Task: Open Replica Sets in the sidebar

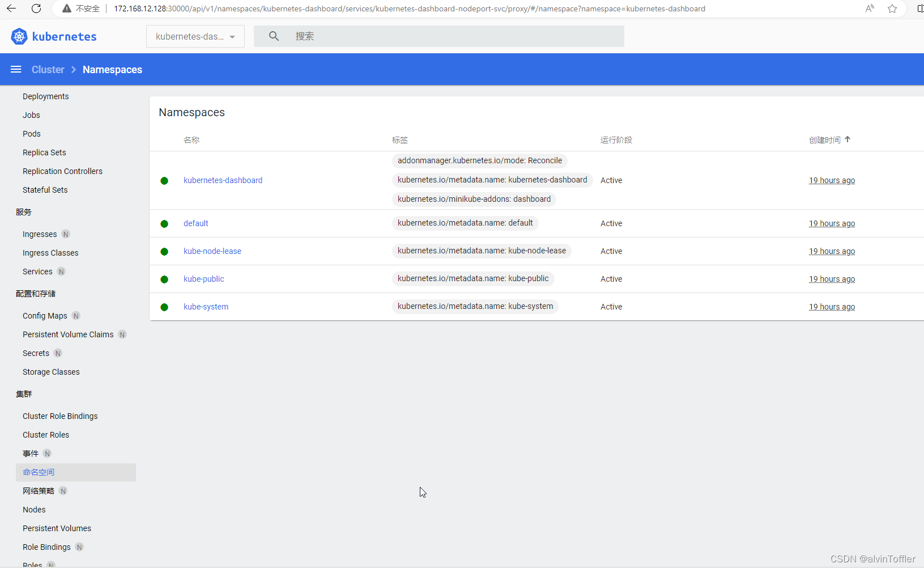Action: click(44, 152)
